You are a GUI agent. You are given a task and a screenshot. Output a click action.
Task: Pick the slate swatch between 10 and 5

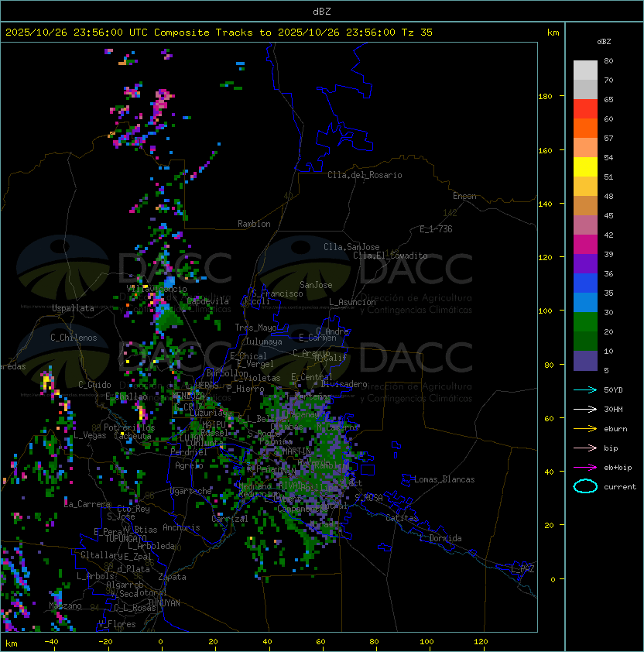point(585,361)
